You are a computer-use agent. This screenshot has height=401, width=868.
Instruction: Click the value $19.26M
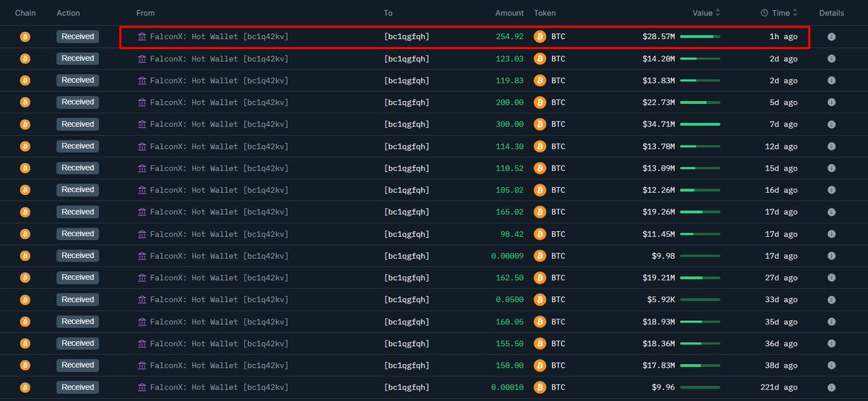pos(658,212)
